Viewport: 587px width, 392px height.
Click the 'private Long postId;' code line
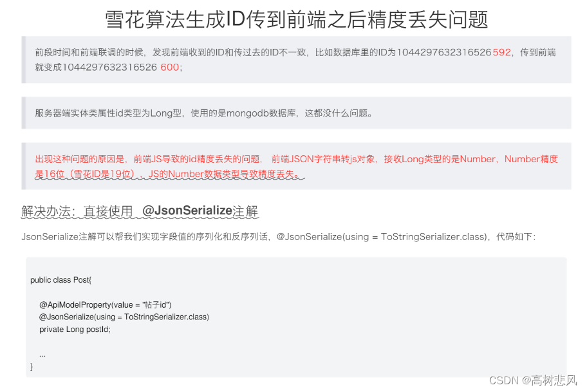[x=75, y=330]
